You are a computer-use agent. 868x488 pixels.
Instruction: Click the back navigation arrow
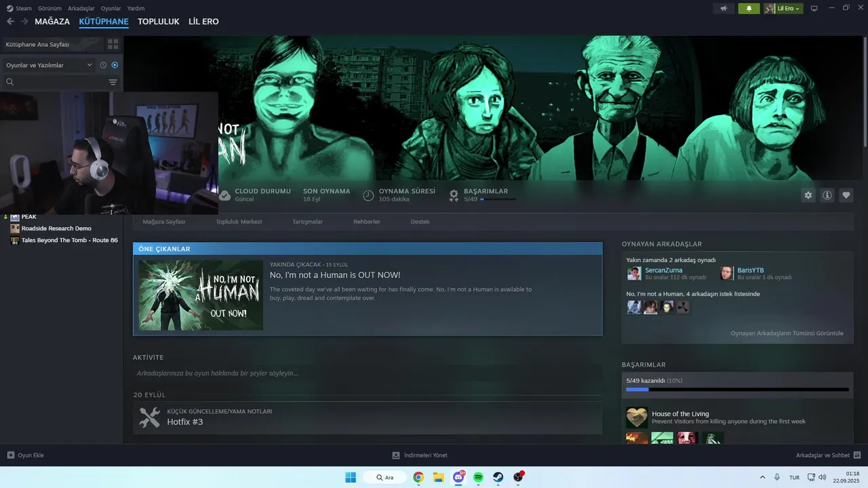click(10, 22)
